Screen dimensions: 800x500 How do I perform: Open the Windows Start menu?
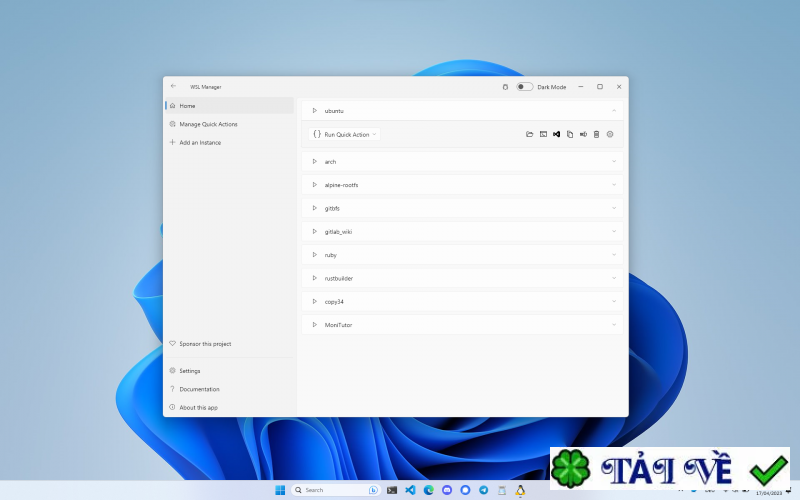[x=280, y=490]
